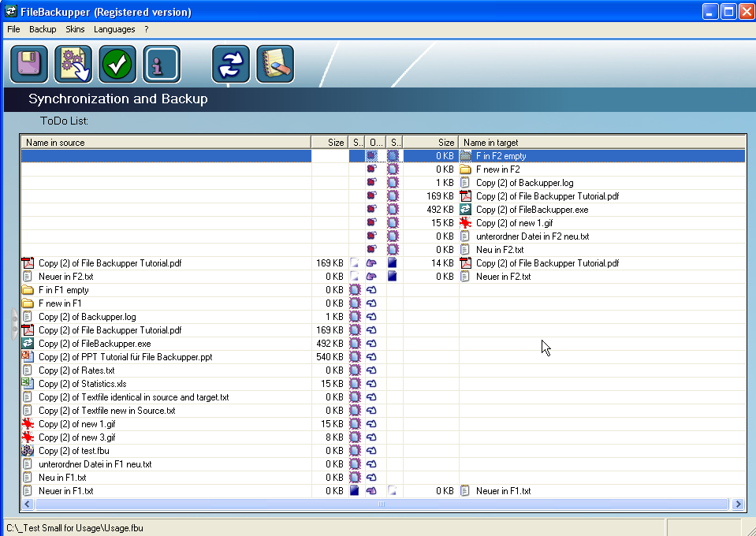Click the delete operation icon beside 'Neu in F2.txt'
Screen dimensions: 756x536
point(371,250)
